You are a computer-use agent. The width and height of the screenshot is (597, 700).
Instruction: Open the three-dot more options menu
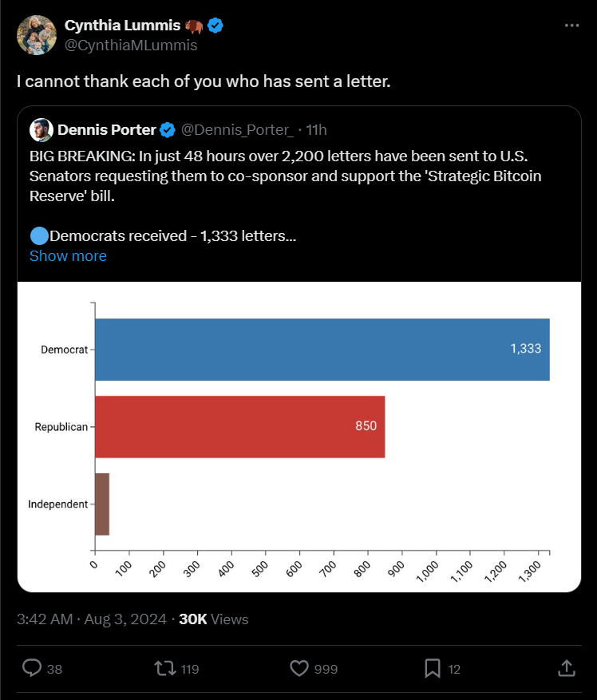click(x=571, y=26)
